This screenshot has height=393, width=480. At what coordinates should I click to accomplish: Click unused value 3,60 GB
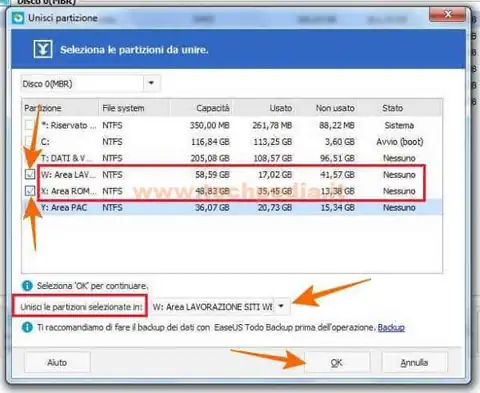(340, 142)
